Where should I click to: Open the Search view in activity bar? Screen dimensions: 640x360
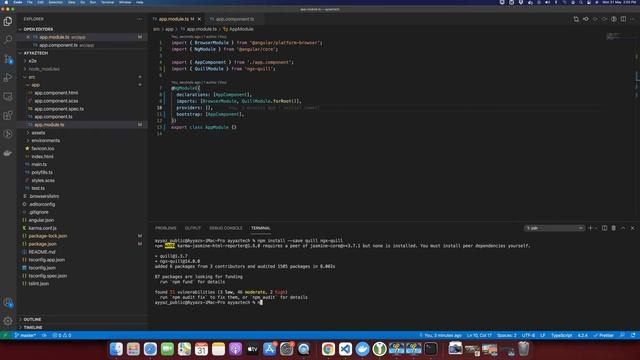[8, 40]
